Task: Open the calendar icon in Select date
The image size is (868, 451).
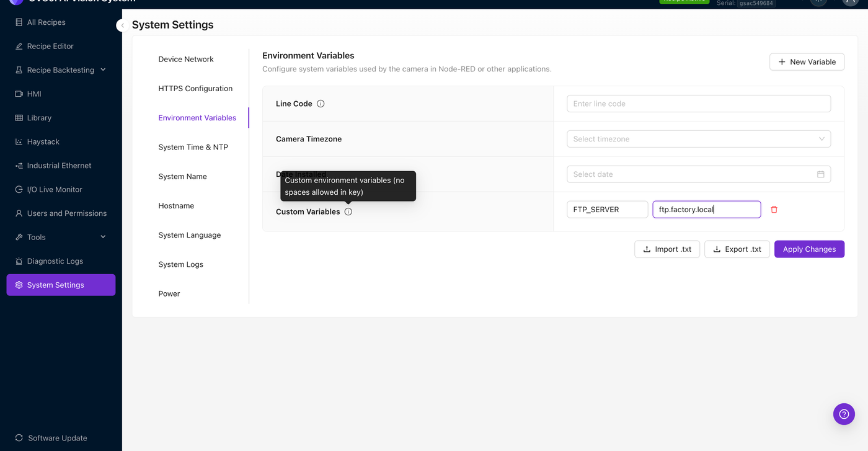Action: [x=820, y=174]
